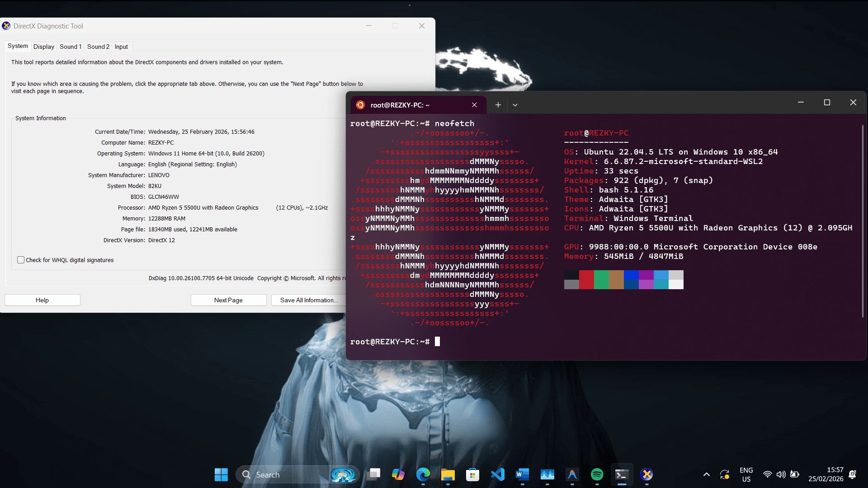
Task: Click the Kernel line in neofetch output
Action: coord(663,161)
